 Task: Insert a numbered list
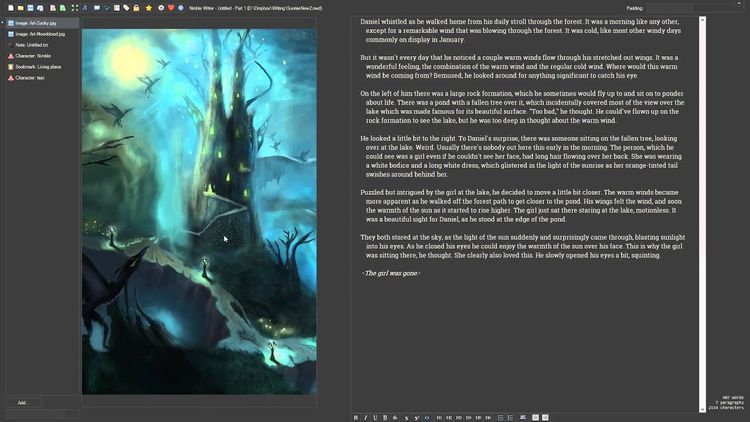point(510,418)
